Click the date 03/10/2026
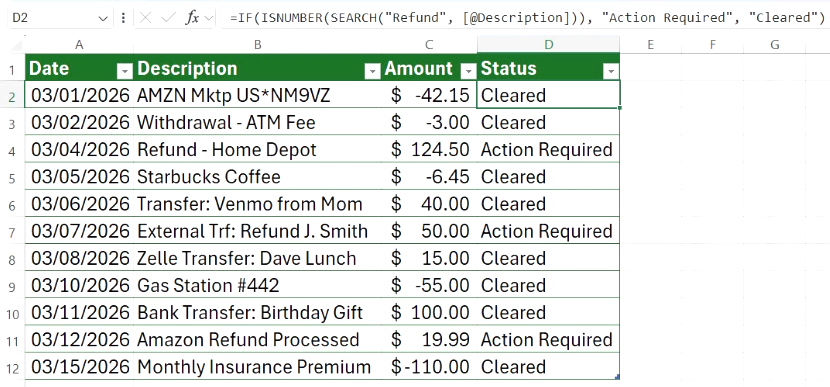 click(x=79, y=285)
